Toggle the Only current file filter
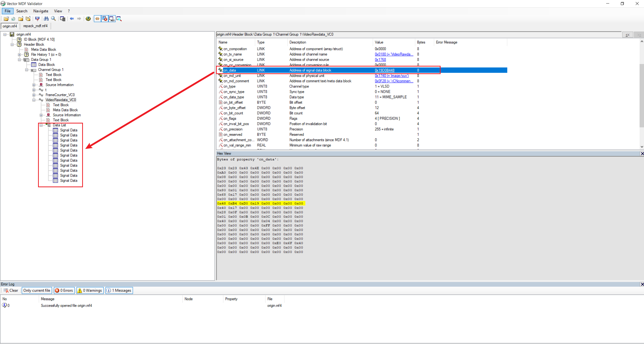 tap(37, 290)
